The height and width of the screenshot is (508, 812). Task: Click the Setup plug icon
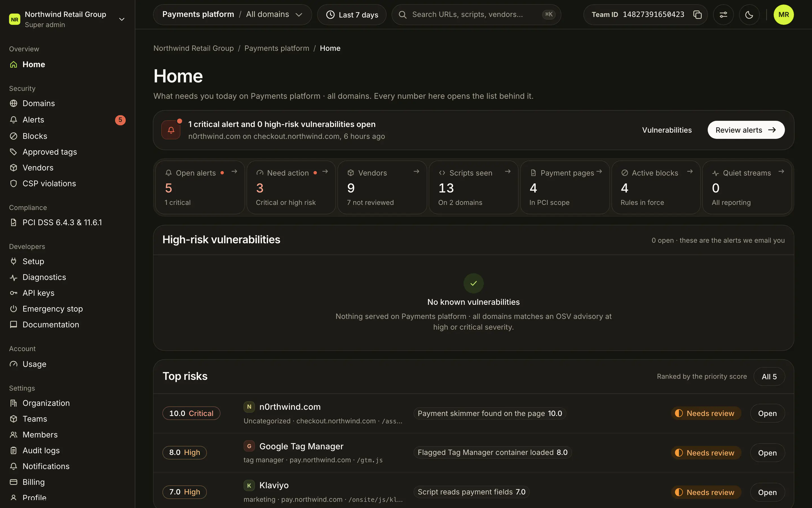(14, 261)
